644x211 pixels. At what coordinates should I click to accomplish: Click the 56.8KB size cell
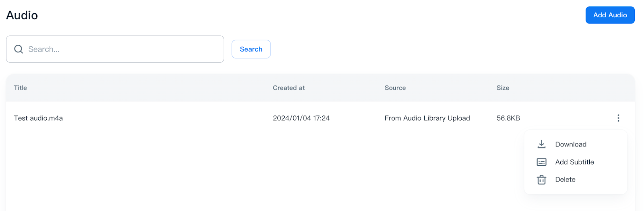tap(508, 118)
